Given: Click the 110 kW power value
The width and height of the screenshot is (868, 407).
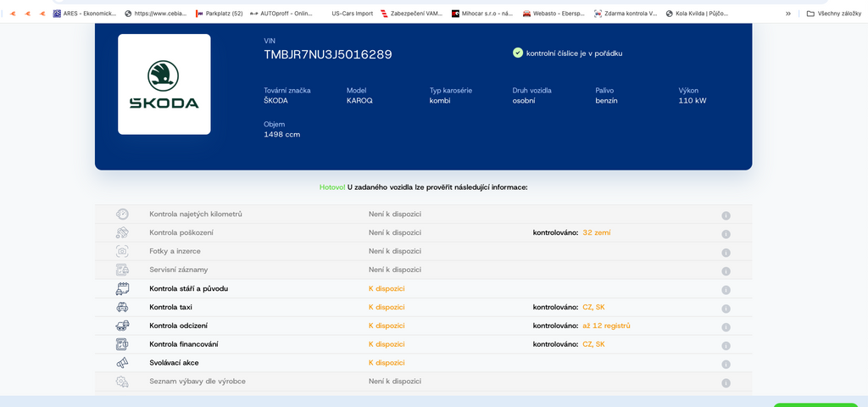Looking at the screenshot, I should 693,101.
